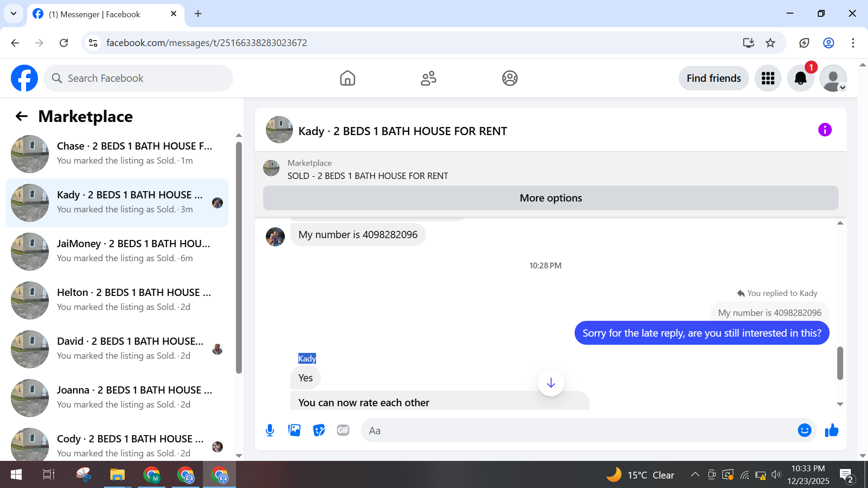Open the Friends tab
Image resolution: width=868 pixels, height=488 pixels.
(x=428, y=78)
